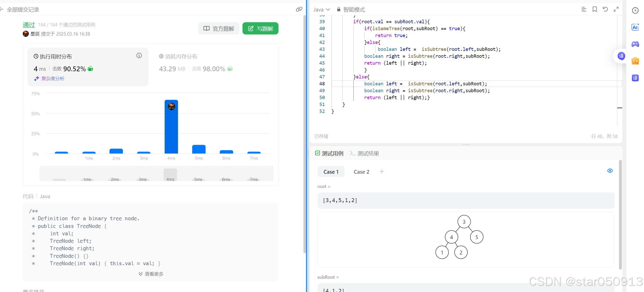Click the runtime distribution info icon

pyautogui.click(x=139, y=55)
